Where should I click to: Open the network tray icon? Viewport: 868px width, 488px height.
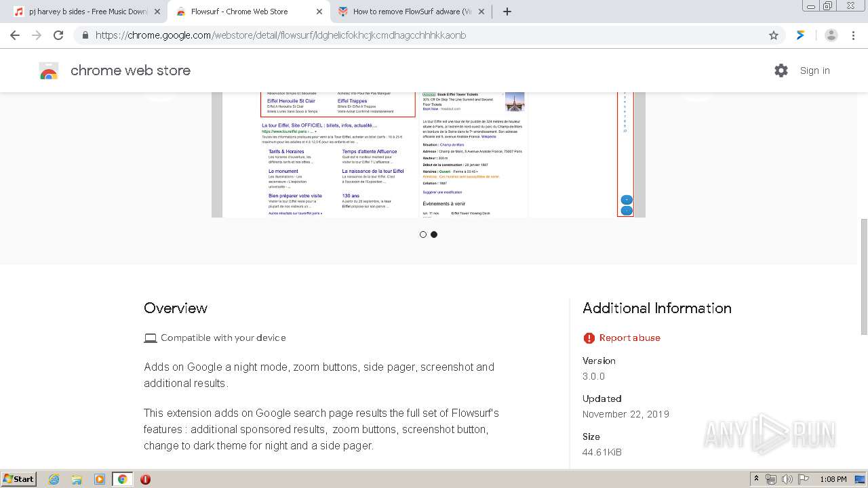771,479
